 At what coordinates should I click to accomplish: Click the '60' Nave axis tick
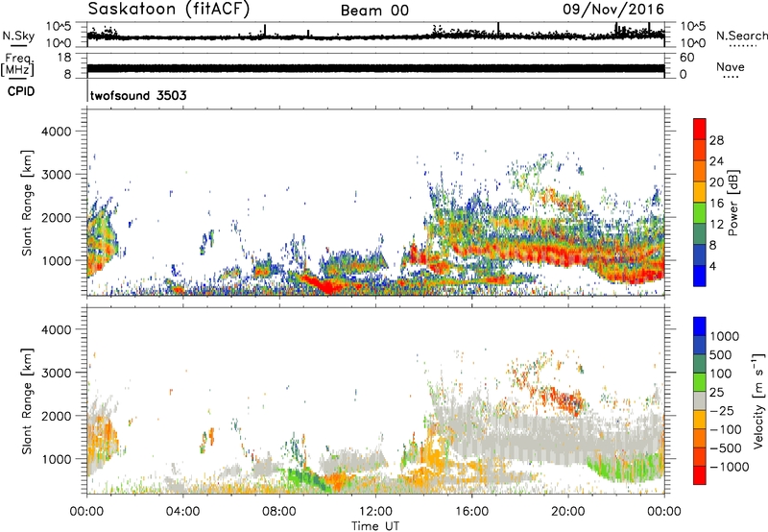(x=687, y=58)
